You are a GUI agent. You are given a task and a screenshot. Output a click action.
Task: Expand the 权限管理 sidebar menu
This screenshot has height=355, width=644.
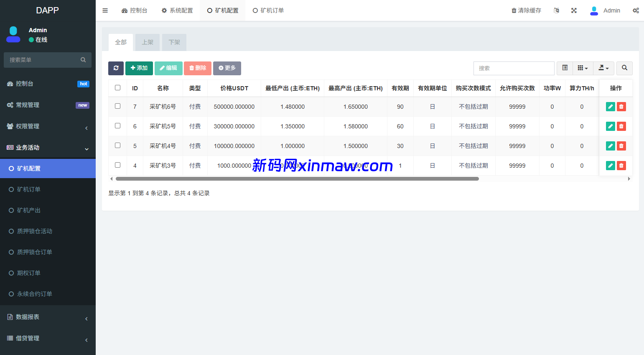click(48, 126)
